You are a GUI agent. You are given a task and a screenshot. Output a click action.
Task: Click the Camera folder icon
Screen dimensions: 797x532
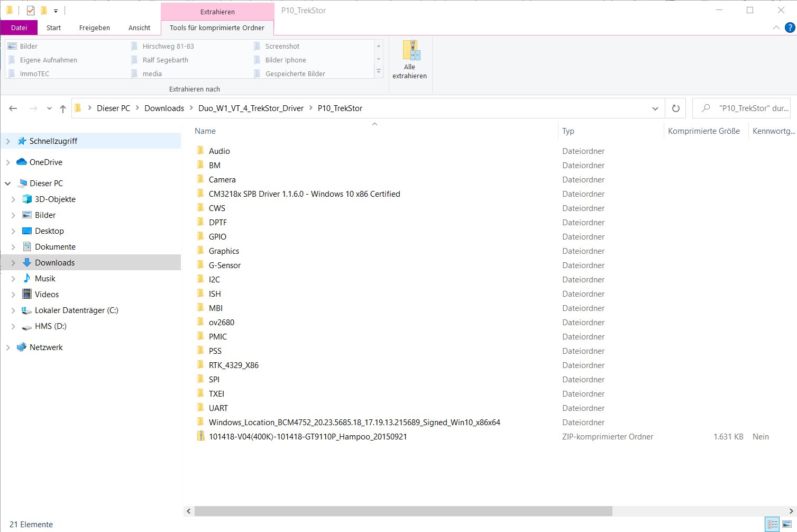[x=200, y=179]
